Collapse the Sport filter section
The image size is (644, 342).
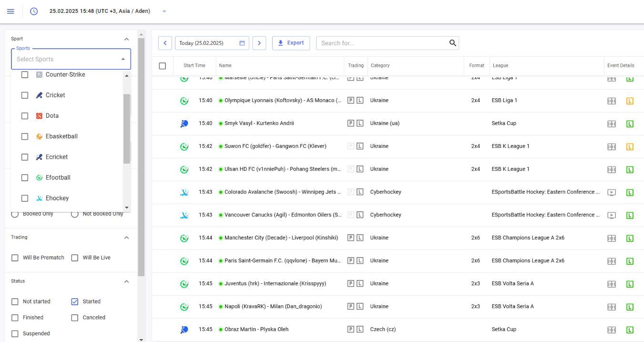pyautogui.click(x=126, y=39)
